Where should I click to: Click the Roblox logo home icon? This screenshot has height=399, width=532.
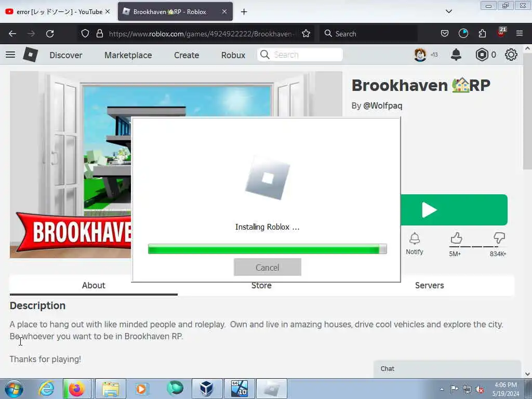[30, 55]
